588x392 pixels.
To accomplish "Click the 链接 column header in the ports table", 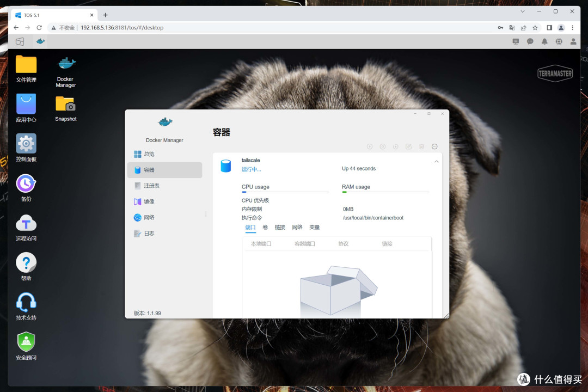I will 387,244.
